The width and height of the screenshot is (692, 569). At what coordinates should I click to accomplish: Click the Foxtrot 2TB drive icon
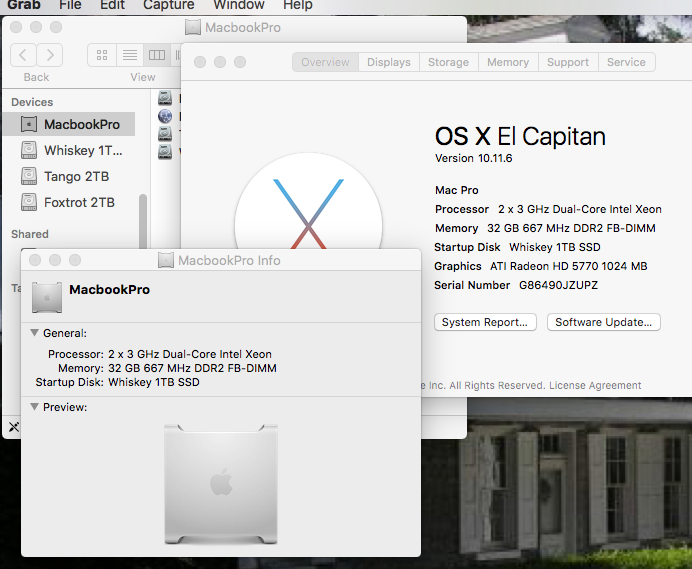pos(29,202)
